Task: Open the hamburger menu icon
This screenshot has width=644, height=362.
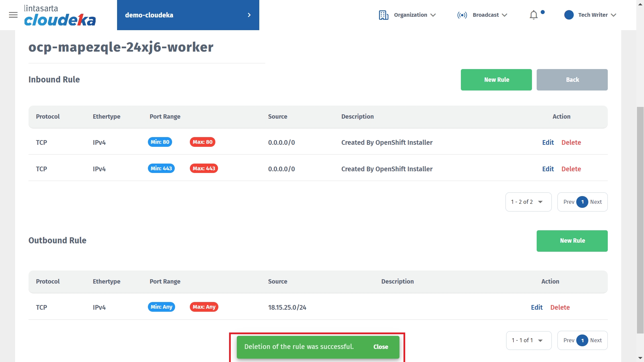Action: coord(13,15)
